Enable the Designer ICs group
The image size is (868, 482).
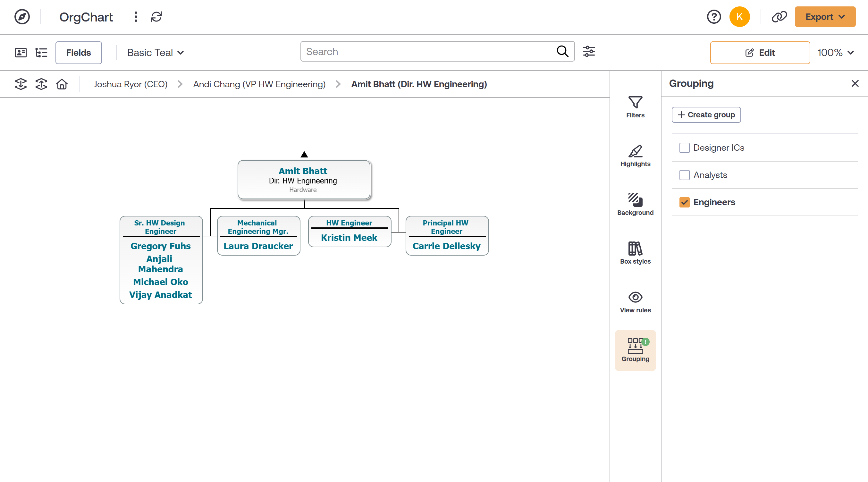coord(684,148)
